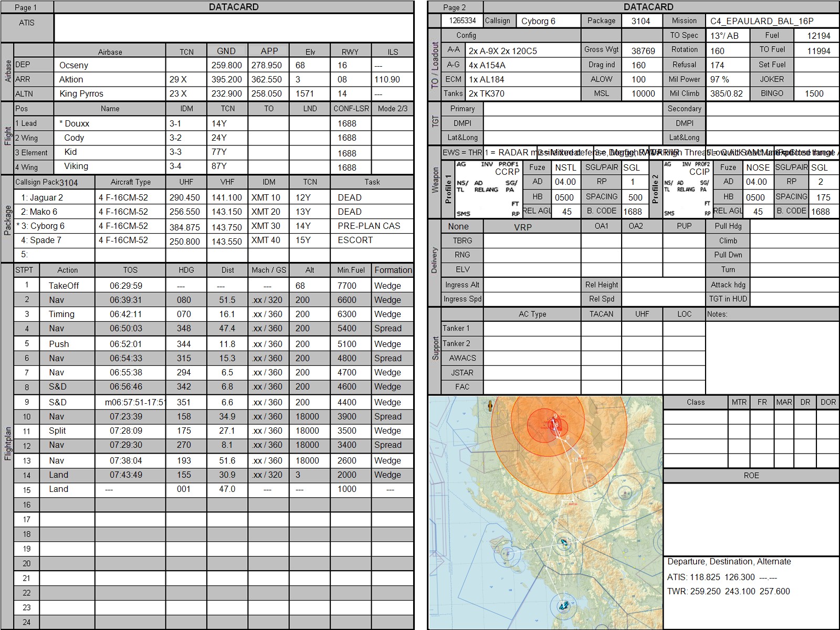Click the empty ATIS text field
Screen dimensions: 840x630
click(234, 28)
